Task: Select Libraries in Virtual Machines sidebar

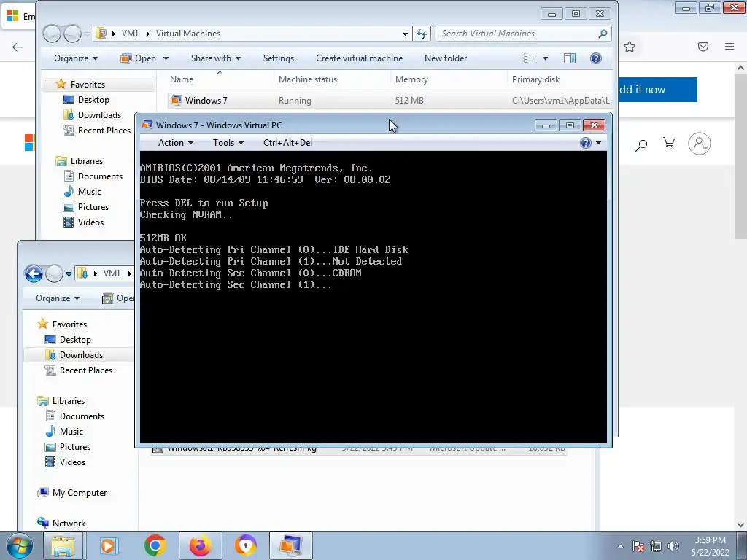Action: (86, 161)
